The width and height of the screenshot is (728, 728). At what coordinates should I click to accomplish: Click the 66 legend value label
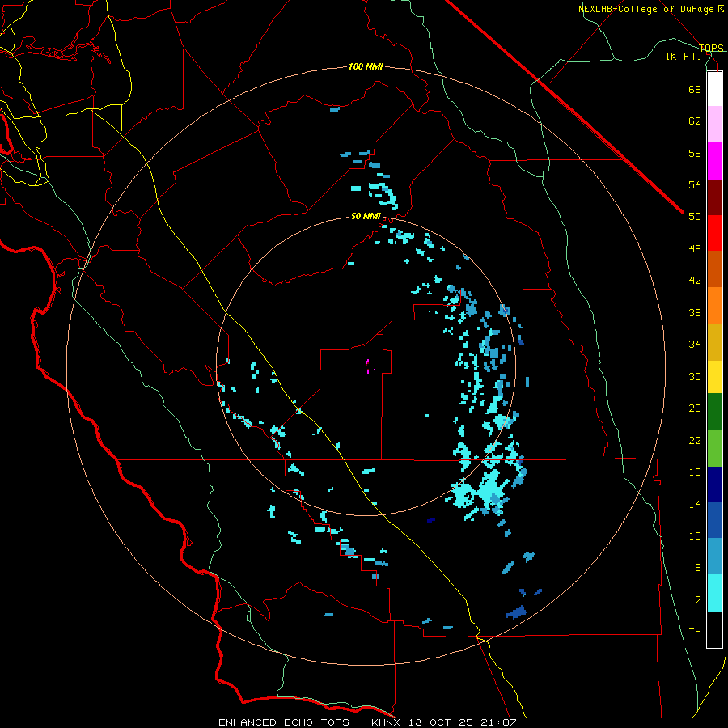[695, 89]
